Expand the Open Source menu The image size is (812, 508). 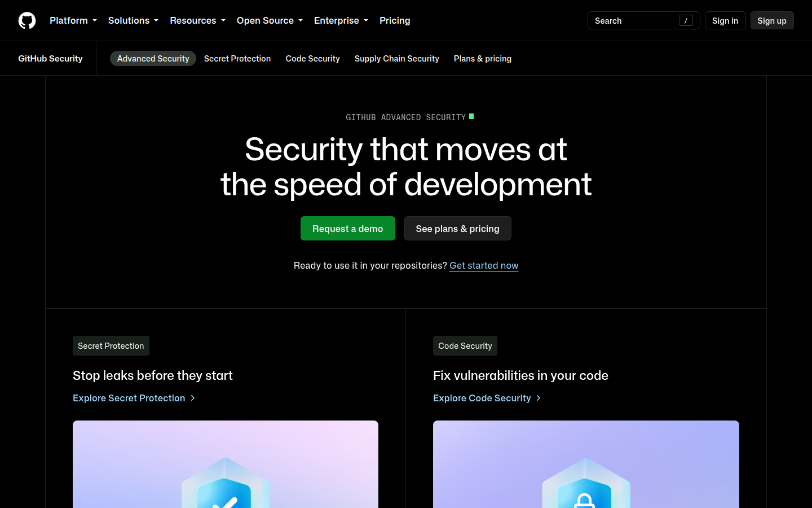[270, 20]
